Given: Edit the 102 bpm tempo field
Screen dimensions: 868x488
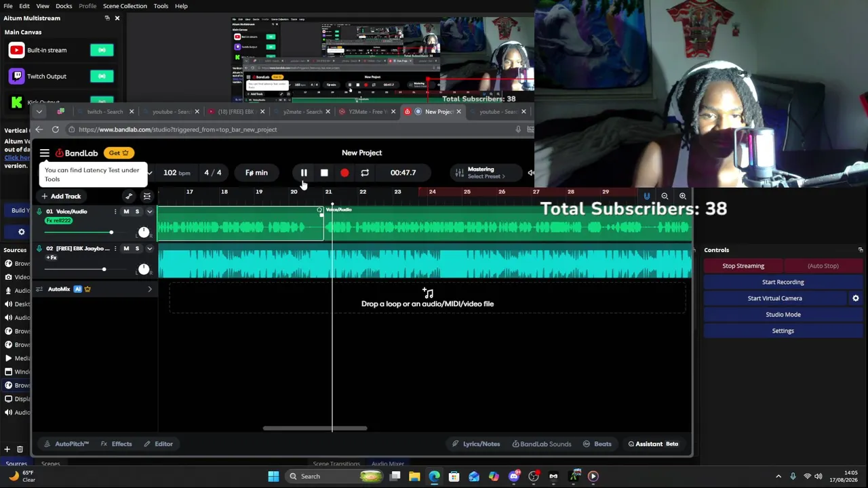Looking at the screenshot, I should [176, 173].
